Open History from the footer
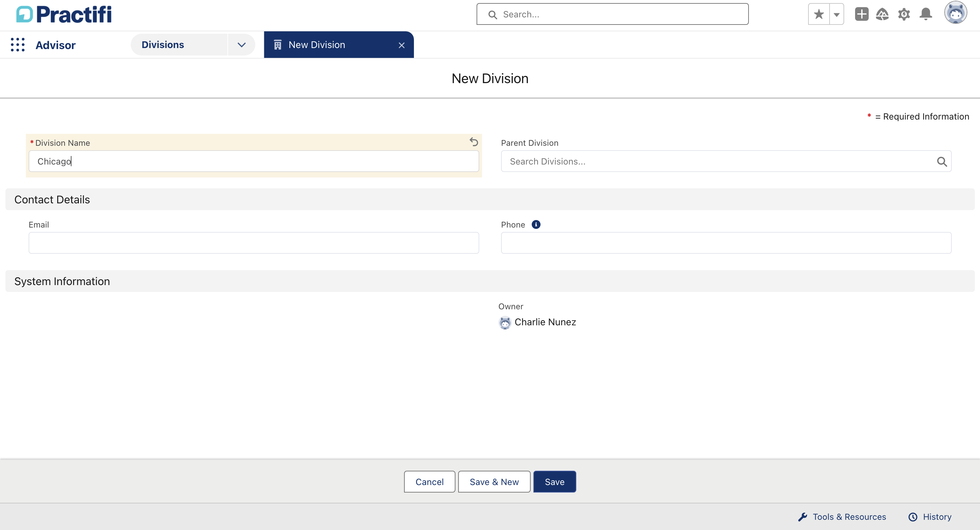Screen dimensions: 980x530 pos(937,517)
